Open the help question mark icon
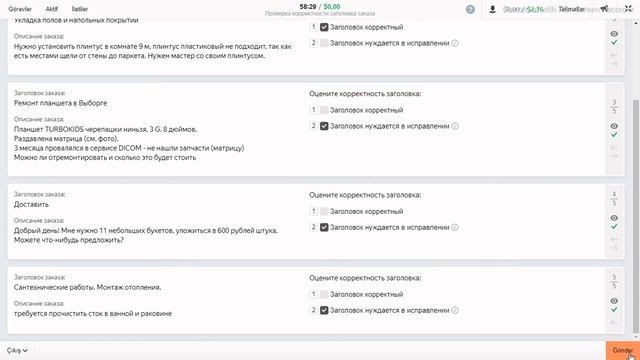Viewport: 640px width, 360px height. [470, 9]
